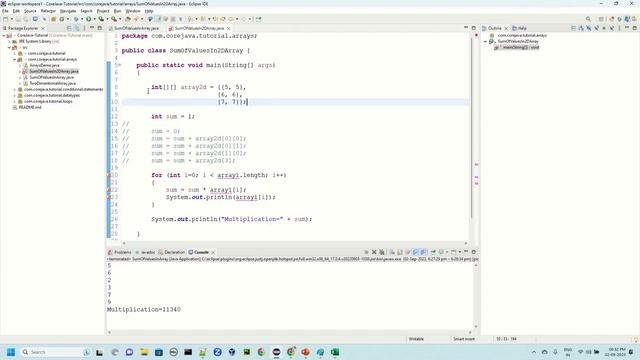Open the File menu
640x360 pixels.
(x=5, y=11)
